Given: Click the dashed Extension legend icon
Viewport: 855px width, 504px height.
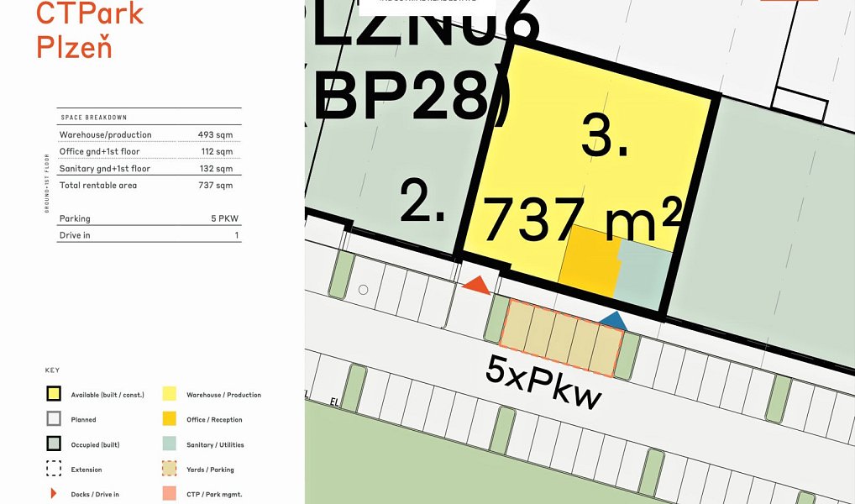Looking at the screenshot, I should tap(54, 469).
